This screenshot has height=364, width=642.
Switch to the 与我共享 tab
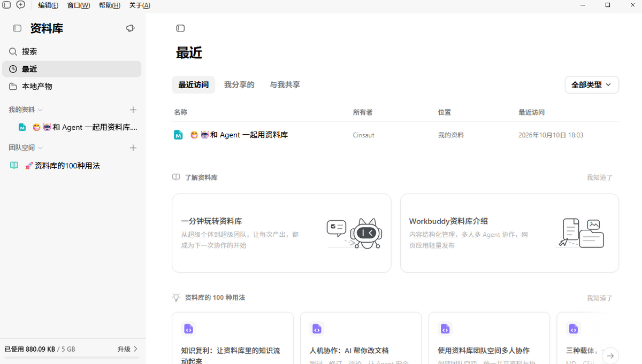[285, 85]
